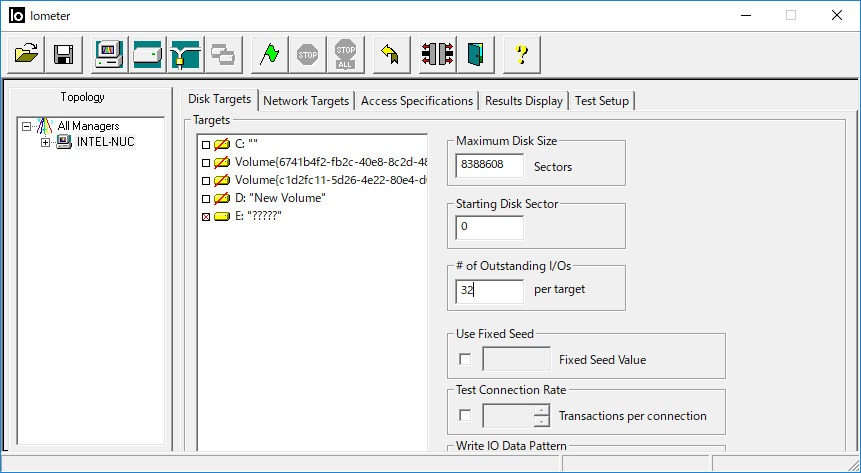Enable the Test Connection Rate checkbox
Image resolution: width=861 pixels, height=473 pixels.
pyautogui.click(x=465, y=415)
